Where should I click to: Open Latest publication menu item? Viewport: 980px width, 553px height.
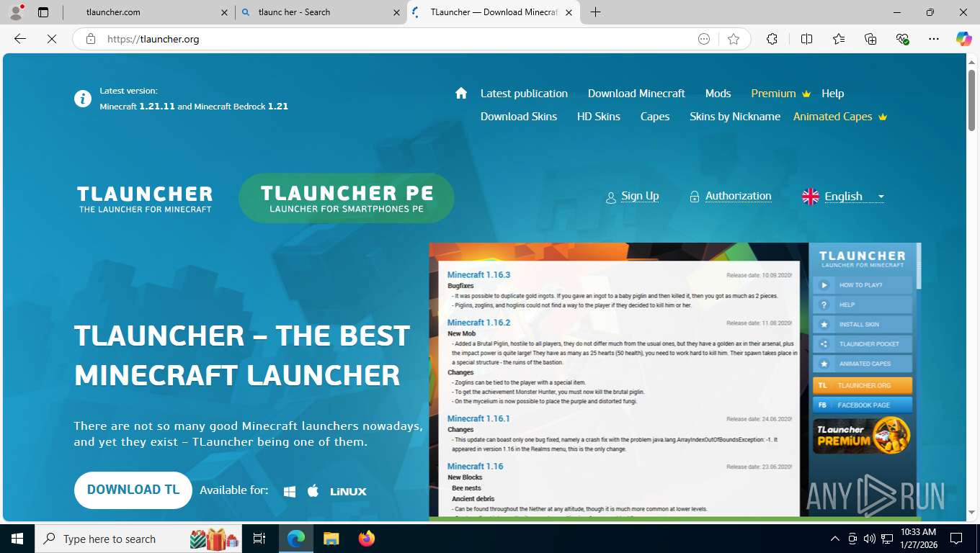pos(524,94)
